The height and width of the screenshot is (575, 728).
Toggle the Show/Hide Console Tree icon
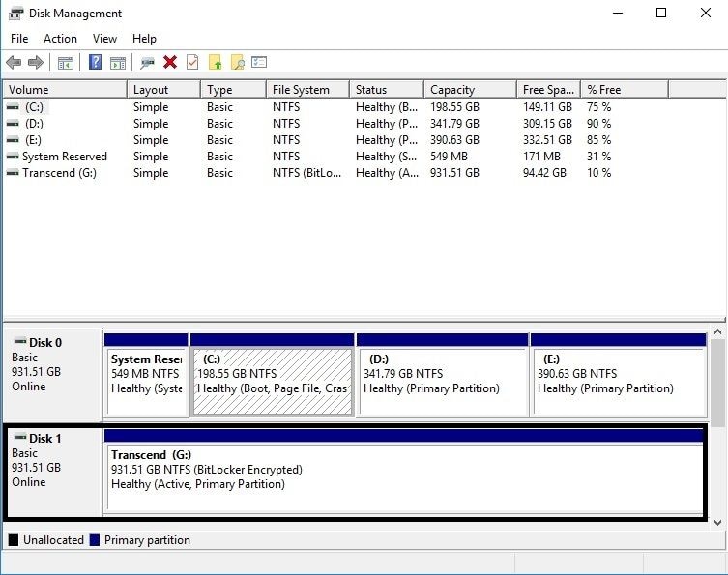(x=66, y=62)
